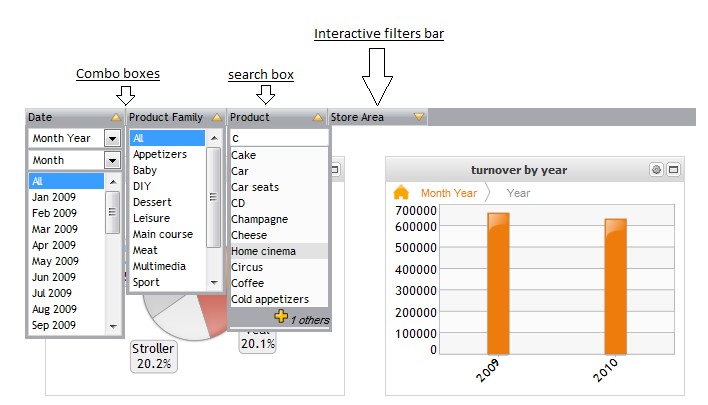The width and height of the screenshot is (708, 405).
Task: Choose Dessert from the Product Family list
Action: pos(152,202)
